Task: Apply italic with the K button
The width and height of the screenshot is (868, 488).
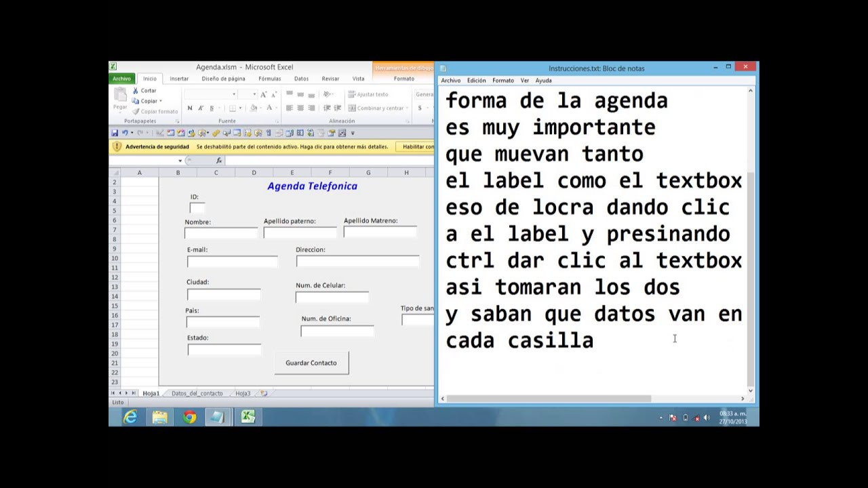Action: coord(201,108)
